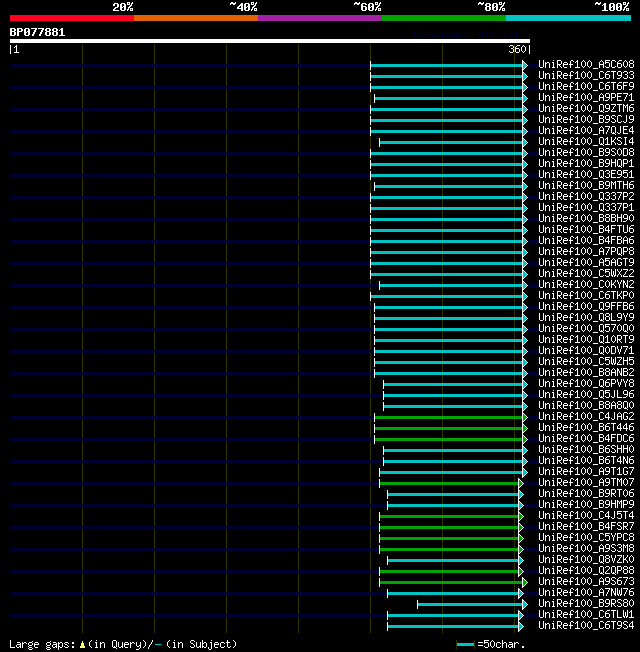The image size is (640, 652).
Task: Select label UniRef100_B9S0D8
Action: [586, 153]
